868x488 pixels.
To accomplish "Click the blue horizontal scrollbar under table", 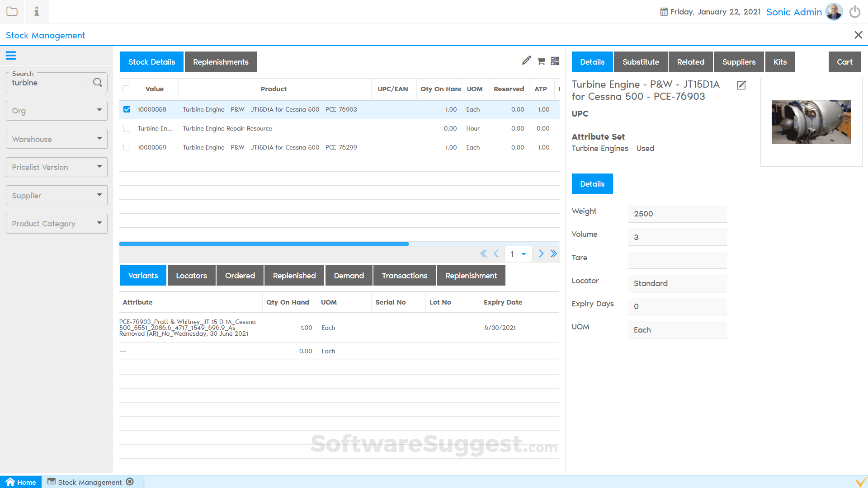I will tap(264, 244).
